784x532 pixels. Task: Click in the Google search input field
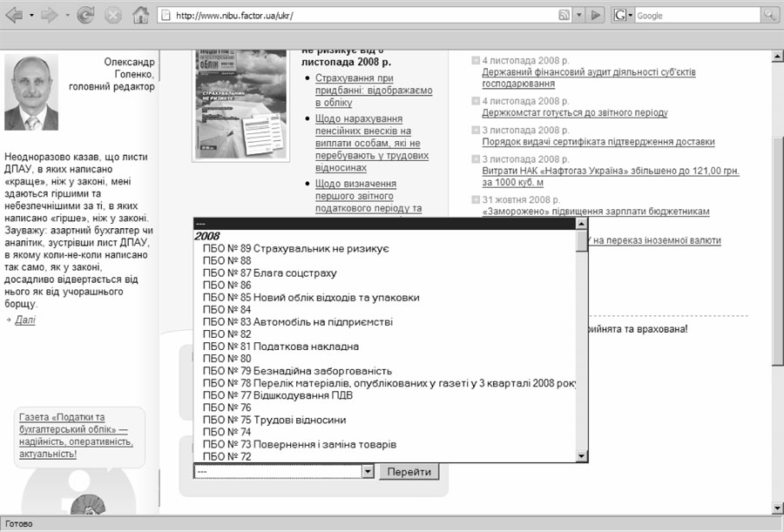[x=697, y=16]
